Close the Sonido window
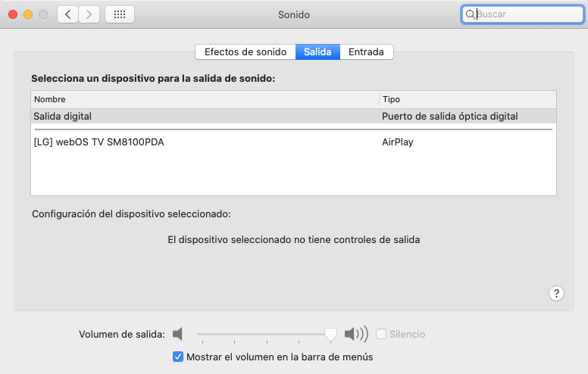 pyautogui.click(x=14, y=14)
